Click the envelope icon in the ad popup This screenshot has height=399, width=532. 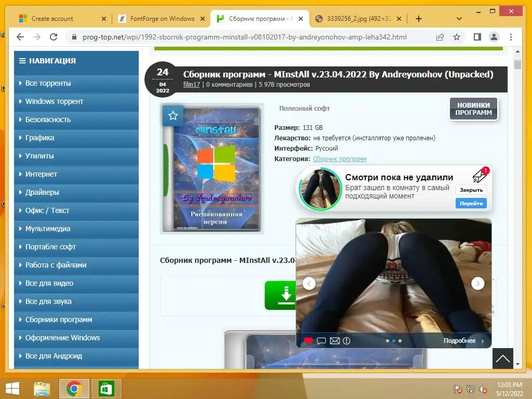click(x=335, y=341)
